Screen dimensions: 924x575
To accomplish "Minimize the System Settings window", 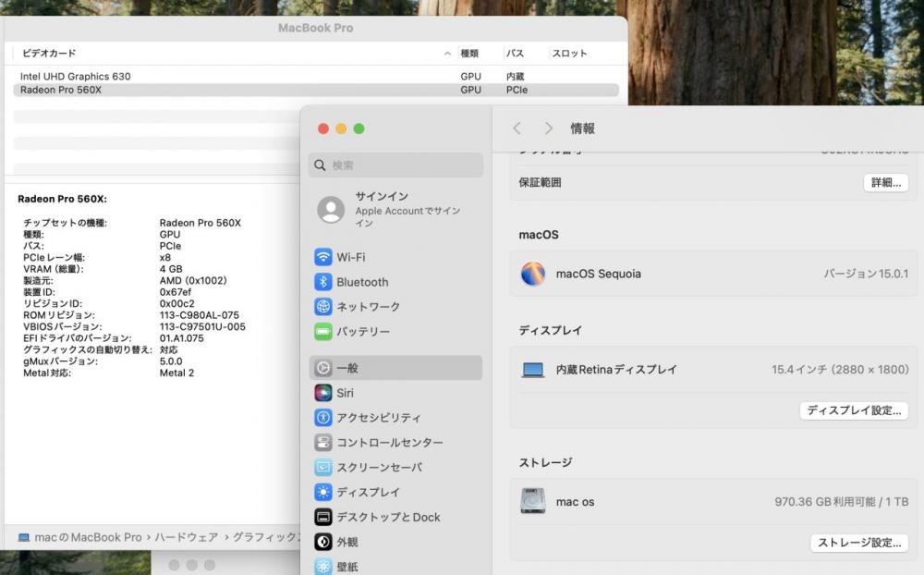I will (341, 128).
